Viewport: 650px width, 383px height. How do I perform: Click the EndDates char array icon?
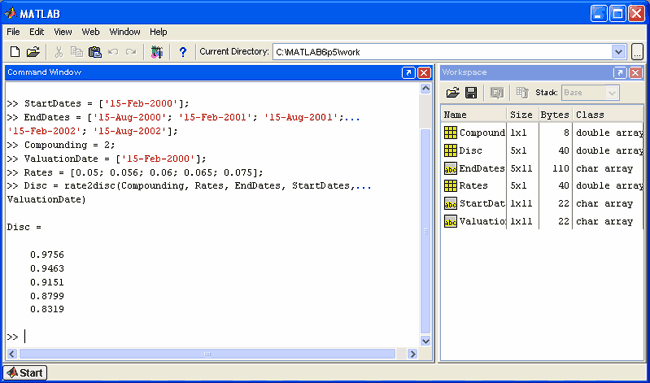[x=450, y=168]
